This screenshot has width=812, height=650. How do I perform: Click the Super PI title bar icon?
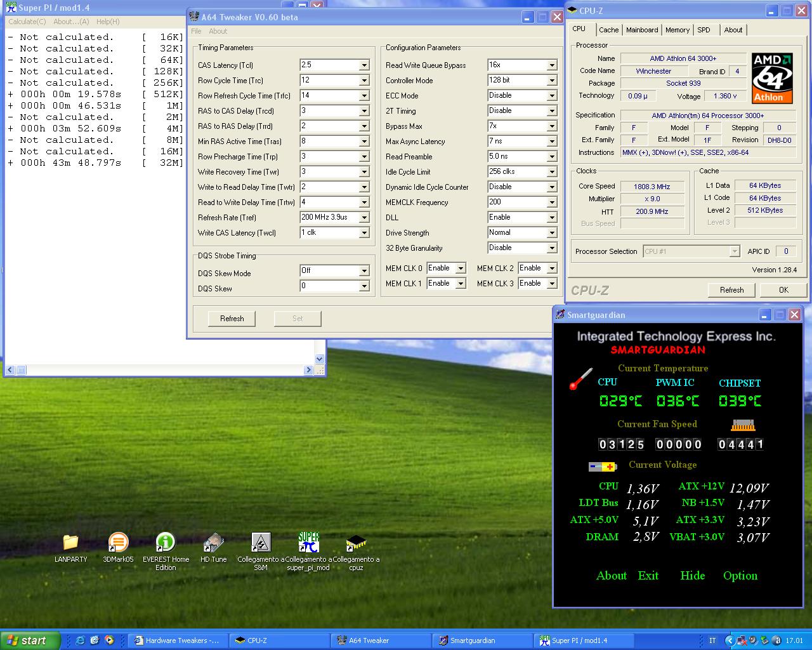(x=11, y=8)
